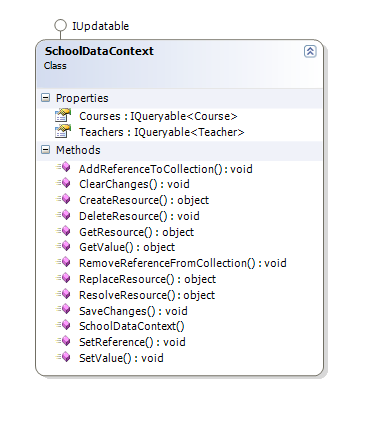The width and height of the screenshot is (377, 422).
Task: Click the Courses property icon
Action: 63,115
